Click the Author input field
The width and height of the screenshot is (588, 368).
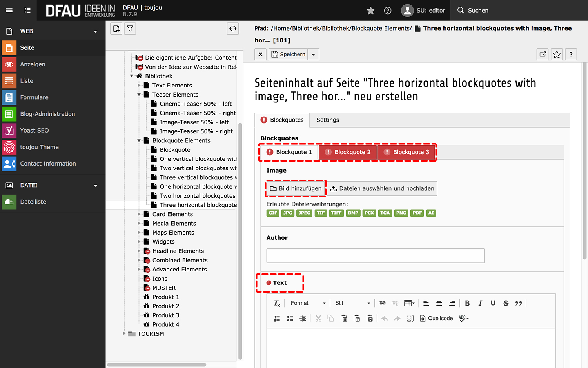point(376,256)
